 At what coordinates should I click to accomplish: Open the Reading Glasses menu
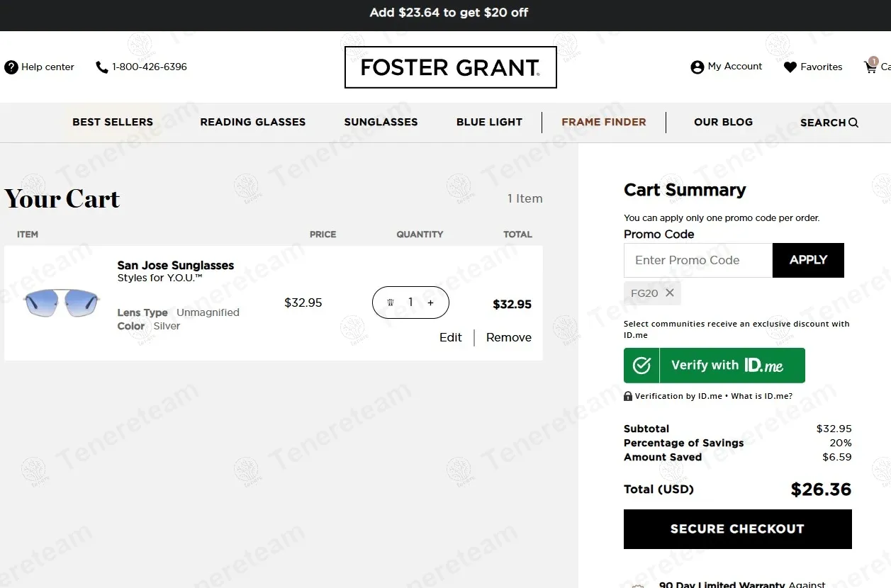[x=253, y=122]
